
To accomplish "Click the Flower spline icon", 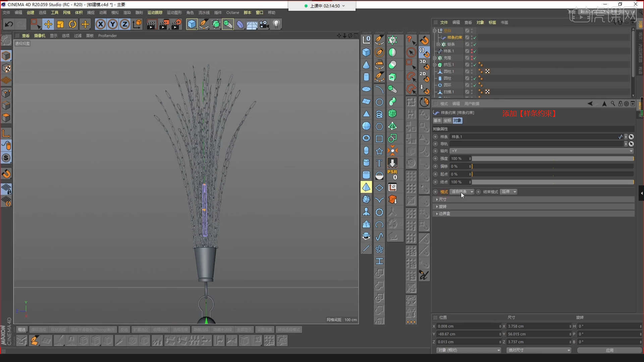I will click(379, 249).
